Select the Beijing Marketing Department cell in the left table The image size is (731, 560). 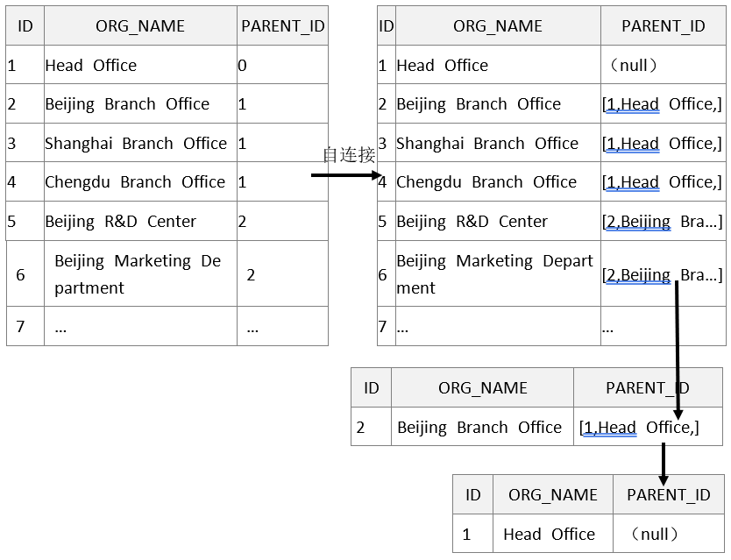click(138, 274)
